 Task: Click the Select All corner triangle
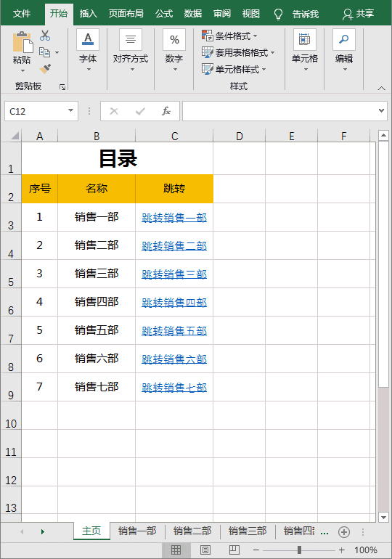(x=15, y=136)
